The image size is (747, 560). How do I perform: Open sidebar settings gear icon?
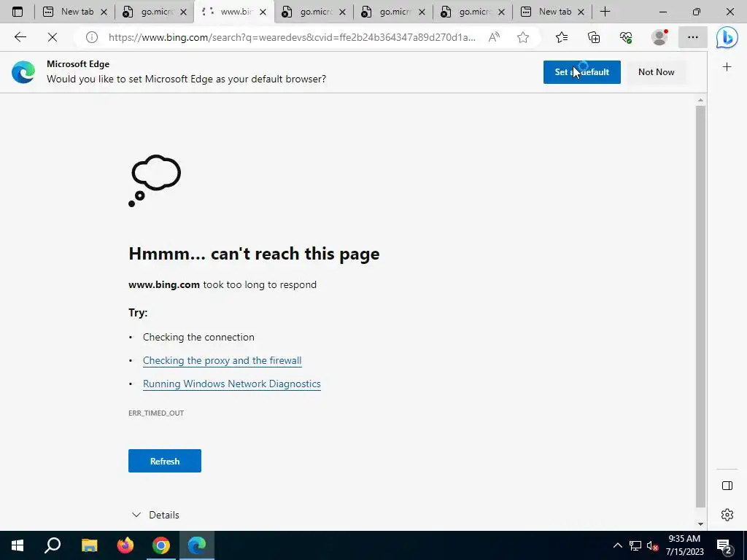pos(727,515)
